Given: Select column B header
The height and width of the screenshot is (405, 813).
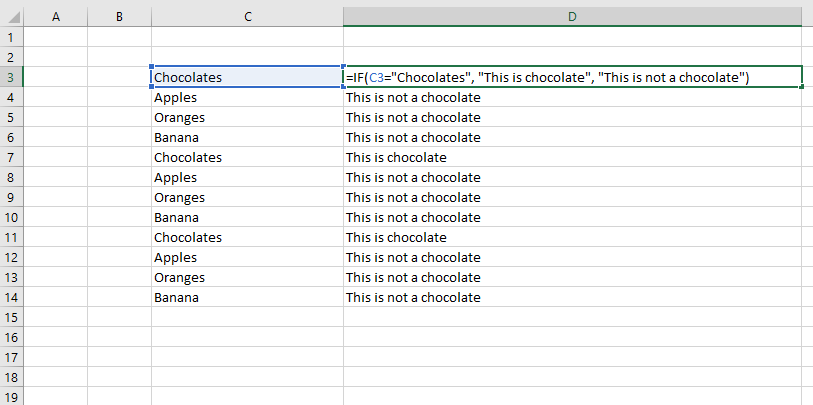Looking at the screenshot, I should pos(119,17).
